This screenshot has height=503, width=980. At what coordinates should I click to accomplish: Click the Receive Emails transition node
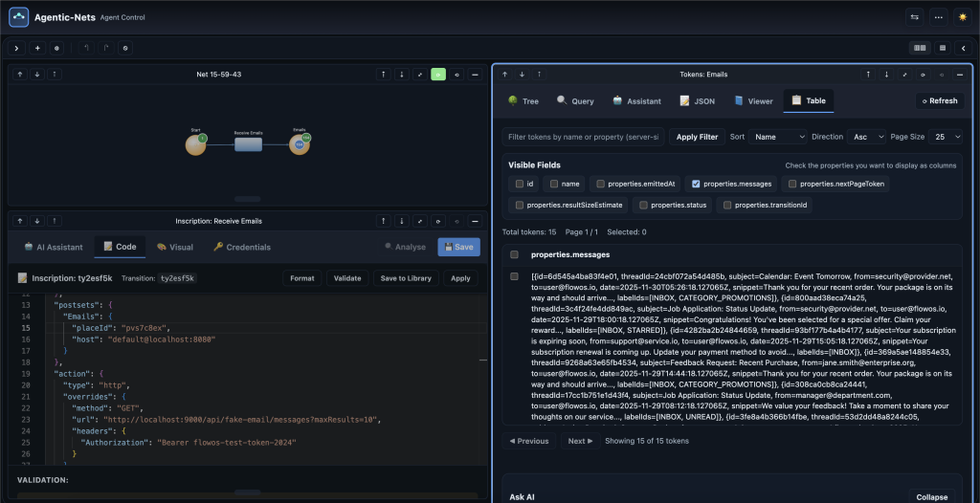pyautogui.click(x=248, y=144)
